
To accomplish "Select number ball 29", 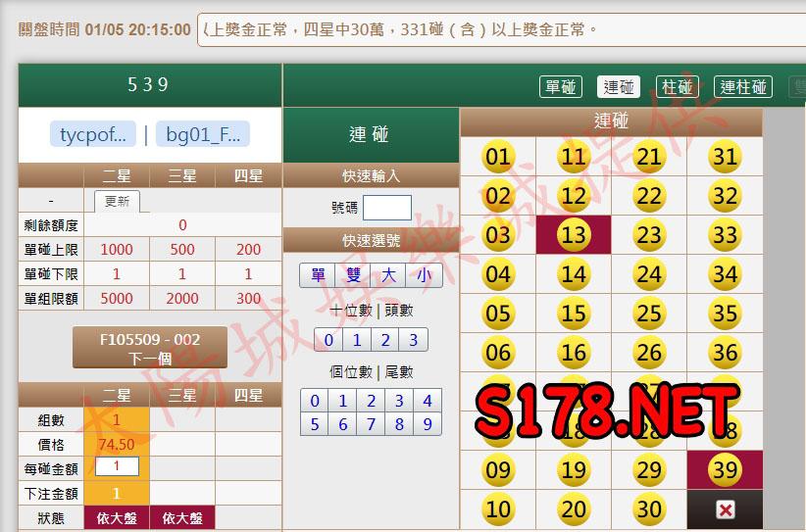I will [x=649, y=470].
